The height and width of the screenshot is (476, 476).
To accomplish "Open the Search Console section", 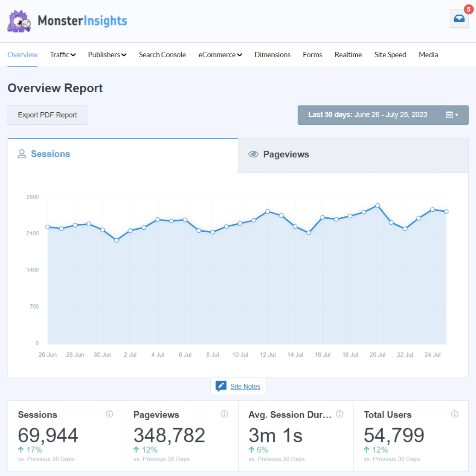I will (x=162, y=55).
